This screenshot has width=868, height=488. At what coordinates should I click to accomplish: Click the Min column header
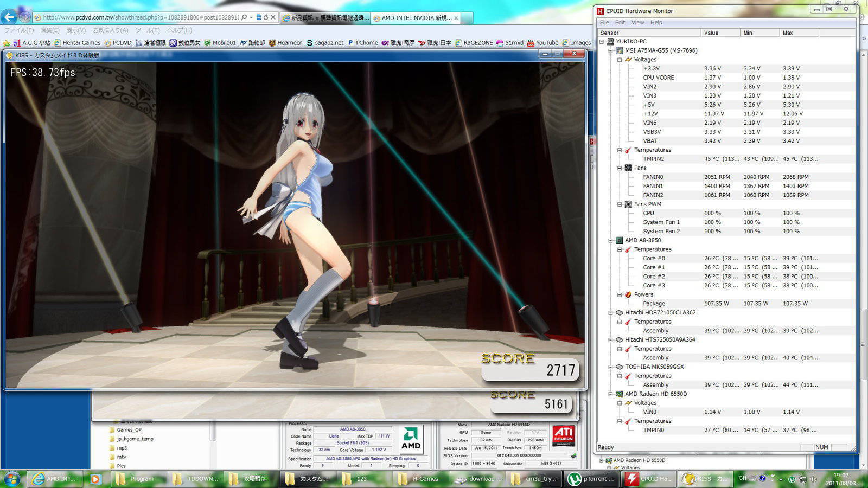[759, 33]
